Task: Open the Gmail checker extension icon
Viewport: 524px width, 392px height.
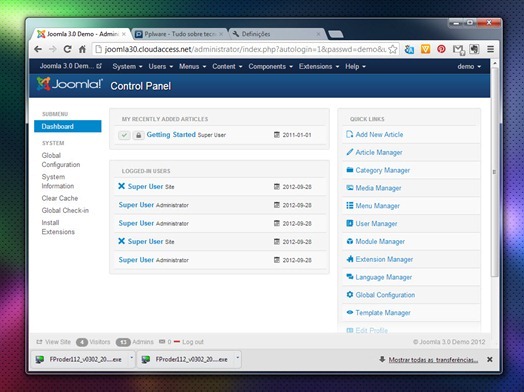Action: tap(459, 50)
